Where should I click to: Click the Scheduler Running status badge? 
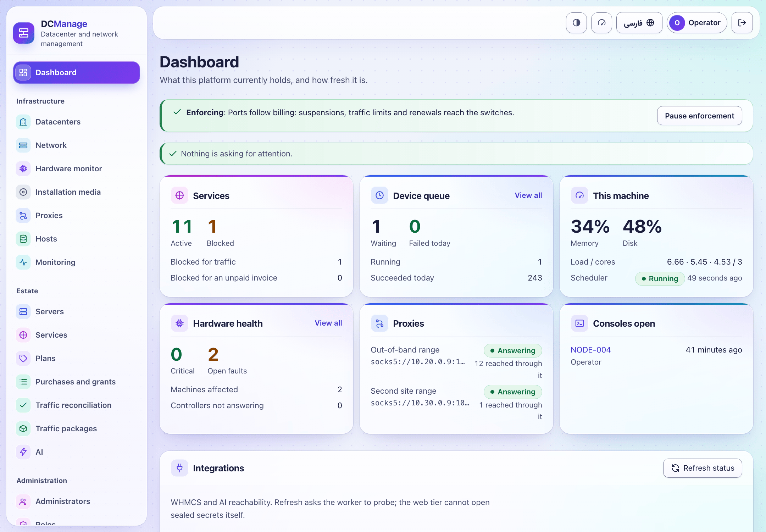(x=660, y=278)
